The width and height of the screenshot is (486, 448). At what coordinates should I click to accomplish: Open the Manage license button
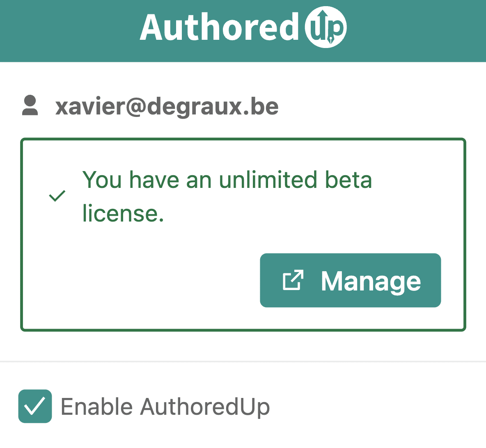pyautogui.click(x=351, y=280)
